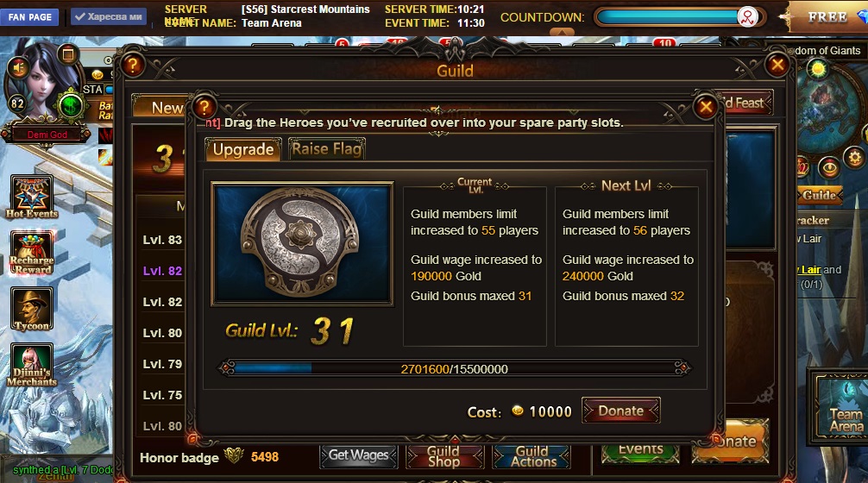Expand the countdown panel arrow
The width and height of the screenshot is (868, 483).
[x=562, y=32]
